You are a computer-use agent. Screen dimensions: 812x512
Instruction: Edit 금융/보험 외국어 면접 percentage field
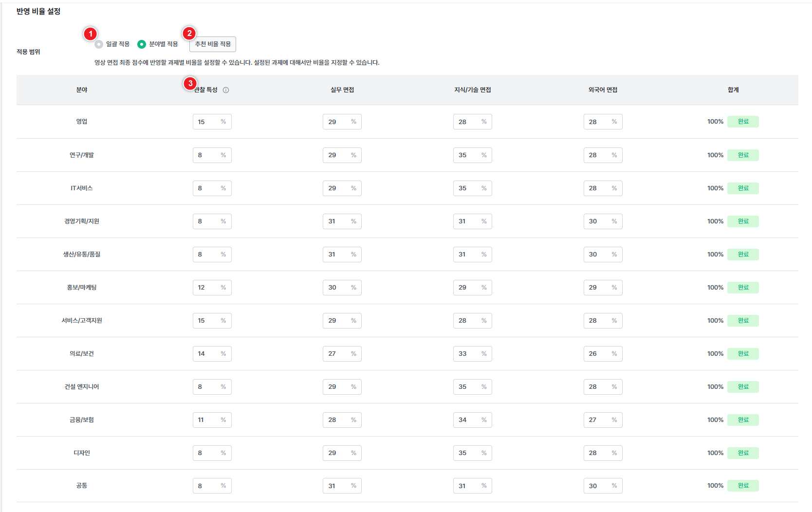(598, 420)
